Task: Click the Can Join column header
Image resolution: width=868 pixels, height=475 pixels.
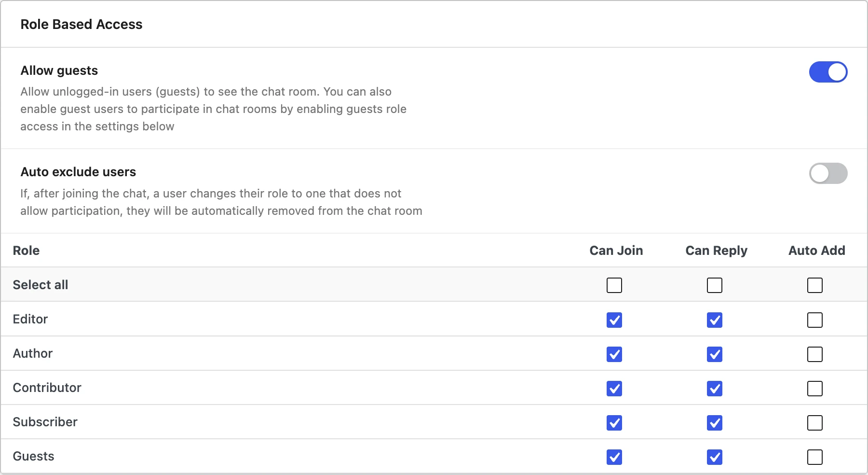Action: click(616, 251)
